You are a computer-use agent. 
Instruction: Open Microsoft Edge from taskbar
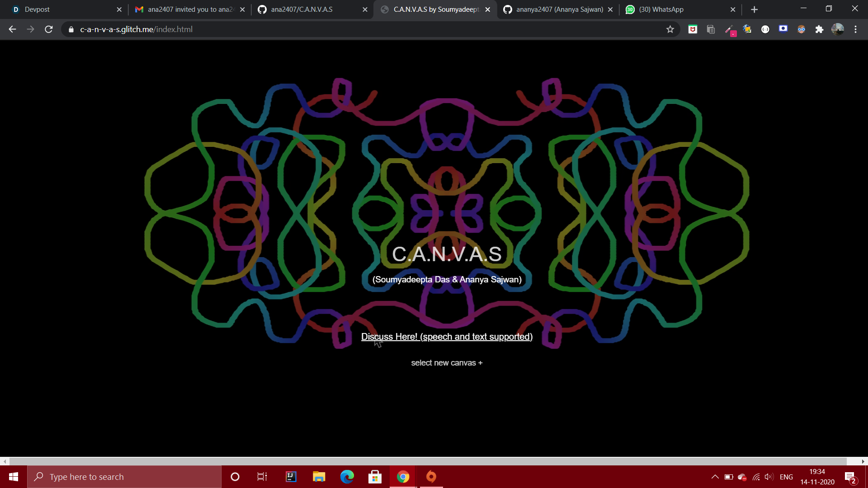[347, 477]
